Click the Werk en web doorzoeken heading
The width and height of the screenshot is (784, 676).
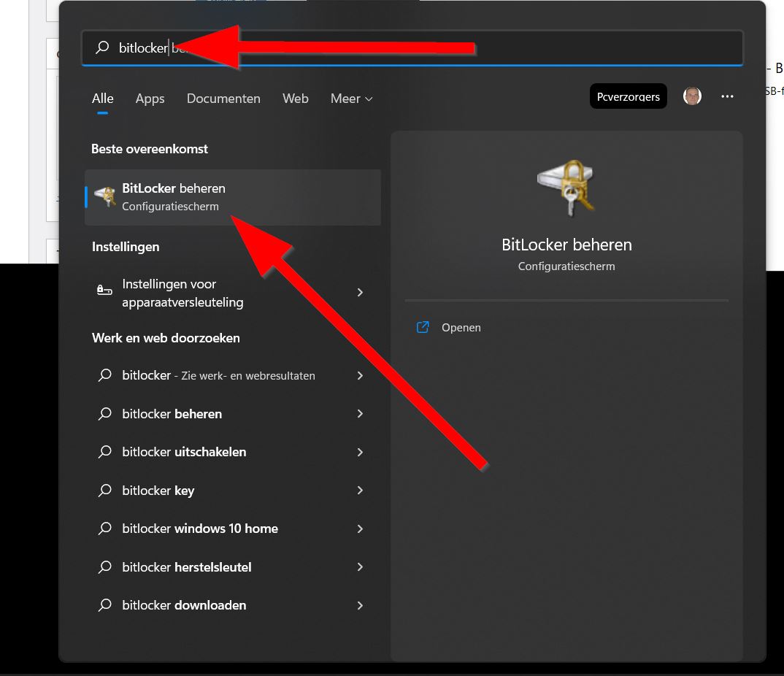166,338
